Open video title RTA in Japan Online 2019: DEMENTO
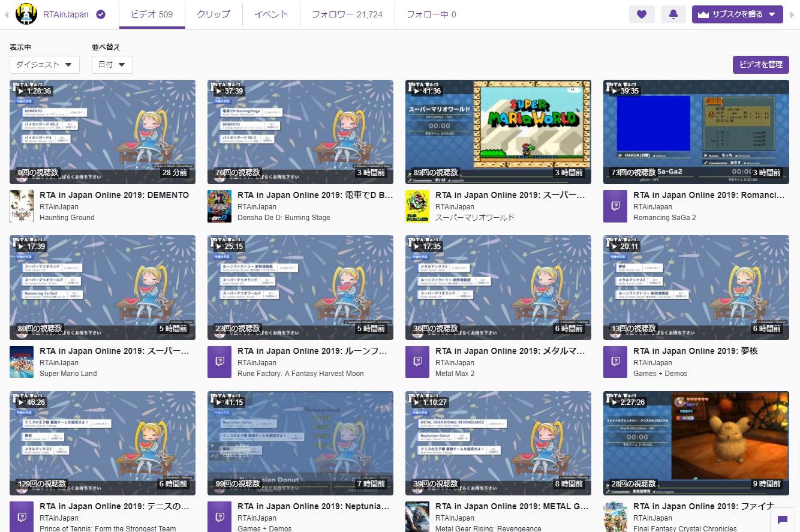The image size is (800, 532). (x=114, y=195)
